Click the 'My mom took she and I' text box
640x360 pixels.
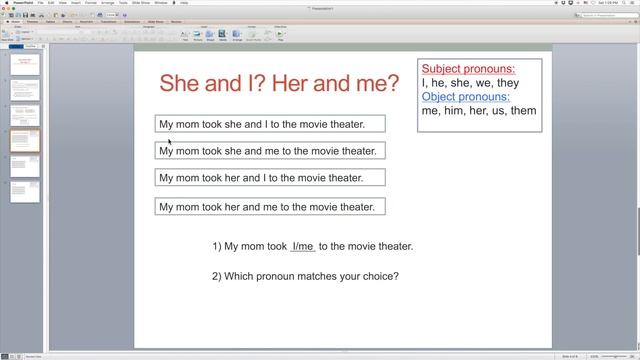click(x=270, y=124)
